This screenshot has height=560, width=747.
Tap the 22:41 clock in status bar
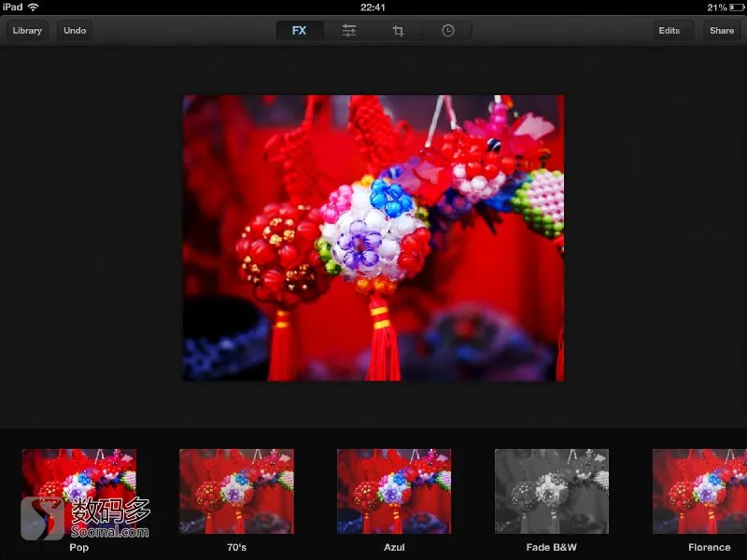[373, 7]
